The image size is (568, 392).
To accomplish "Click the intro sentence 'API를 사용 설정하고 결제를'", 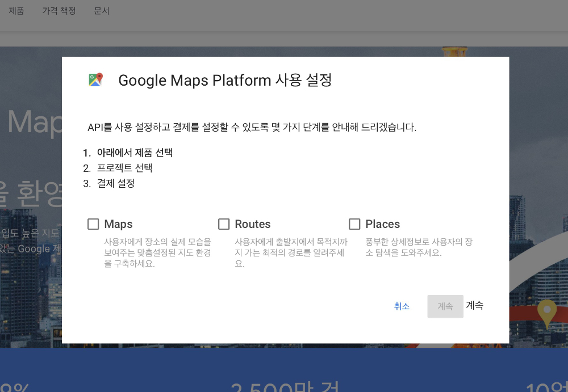I will (144, 127).
